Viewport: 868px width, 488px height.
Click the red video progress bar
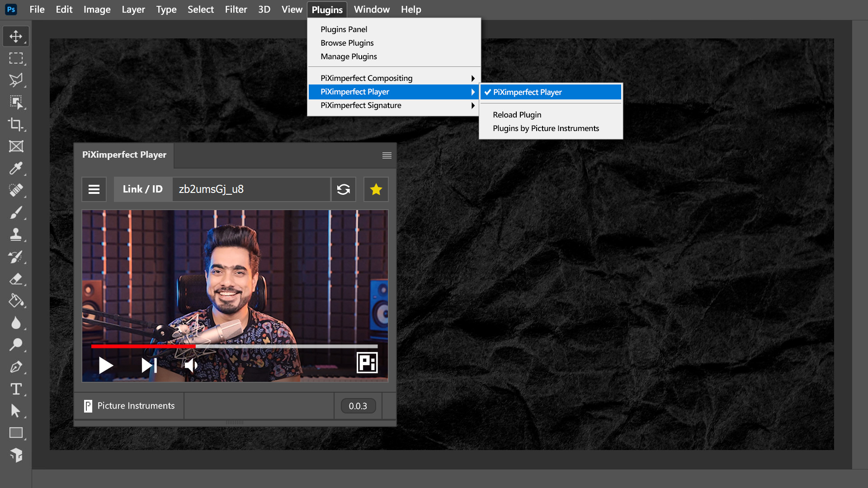pos(143,347)
